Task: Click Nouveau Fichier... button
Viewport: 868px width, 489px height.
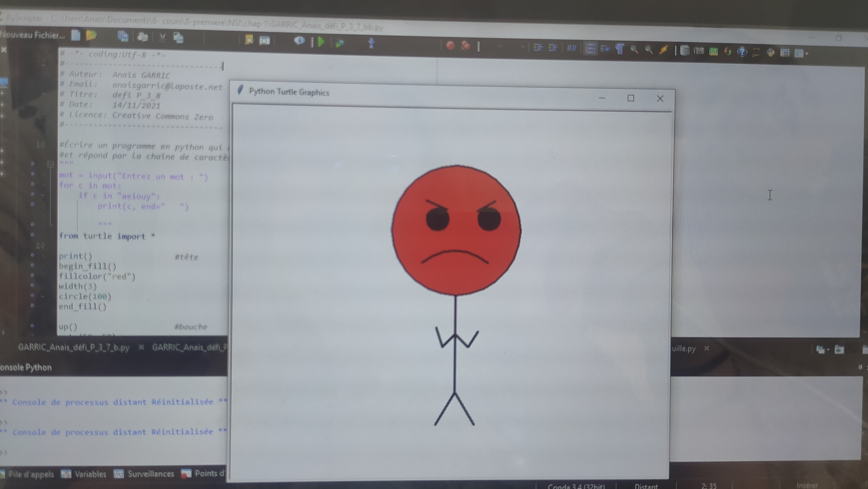Action: tap(32, 35)
